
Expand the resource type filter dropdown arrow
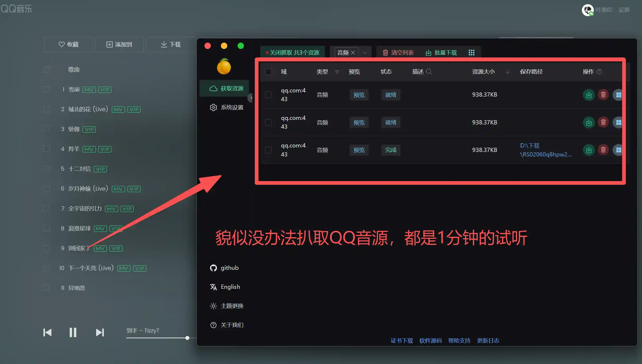click(x=365, y=52)
